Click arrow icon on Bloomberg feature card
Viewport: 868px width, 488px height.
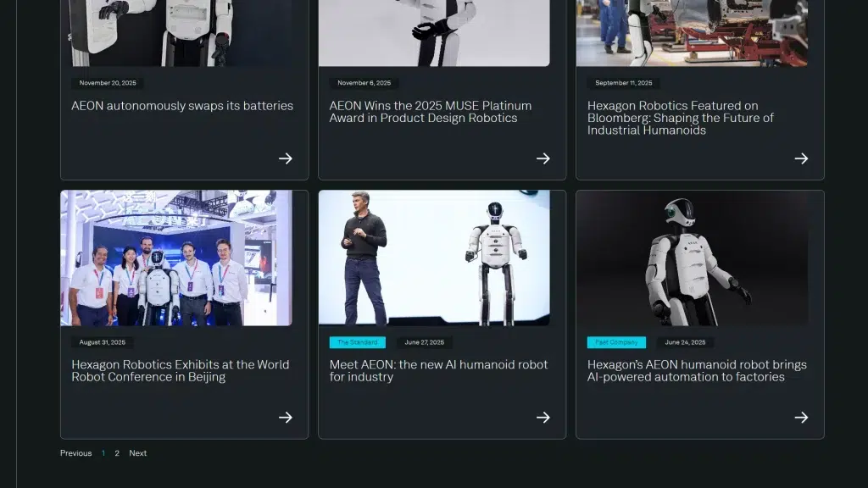(801, 158)
